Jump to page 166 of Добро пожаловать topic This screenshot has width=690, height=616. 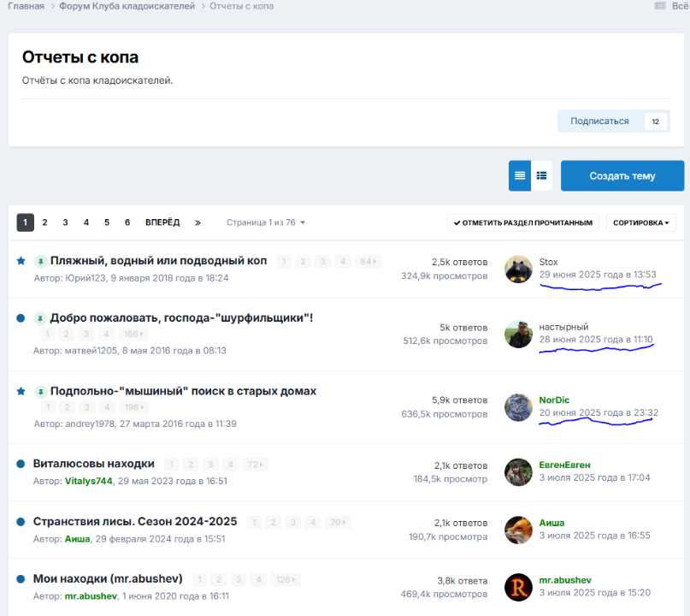133,335
